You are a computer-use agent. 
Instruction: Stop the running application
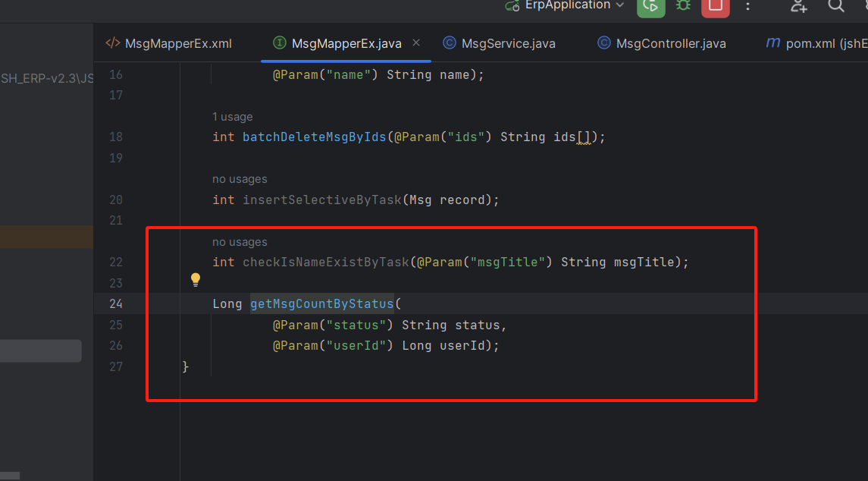pos(715,6)
